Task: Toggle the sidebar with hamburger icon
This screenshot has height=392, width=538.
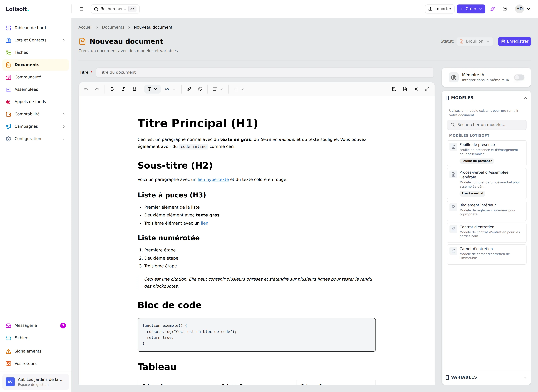Action: [x=81, y=9]
